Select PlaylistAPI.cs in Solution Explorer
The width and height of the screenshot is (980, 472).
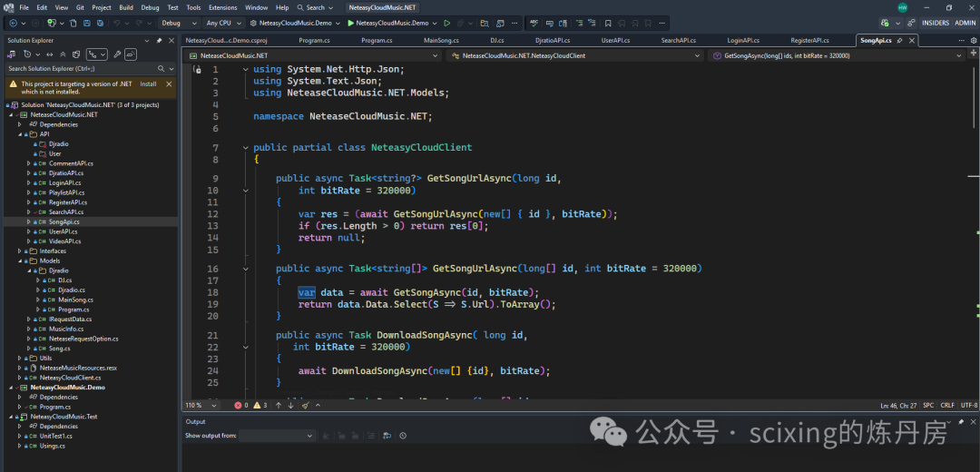[x=65, y=192]
